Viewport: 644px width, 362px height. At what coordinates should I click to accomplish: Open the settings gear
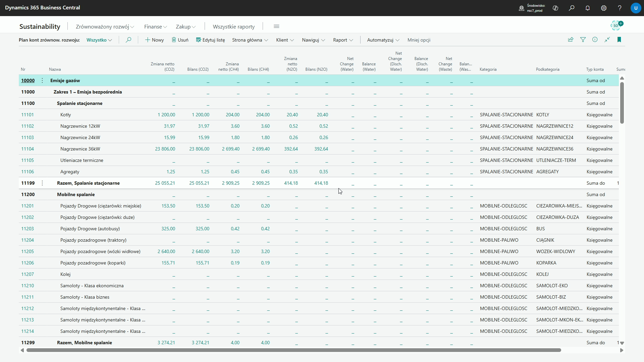pyautogui.click(x=604, y=8)
